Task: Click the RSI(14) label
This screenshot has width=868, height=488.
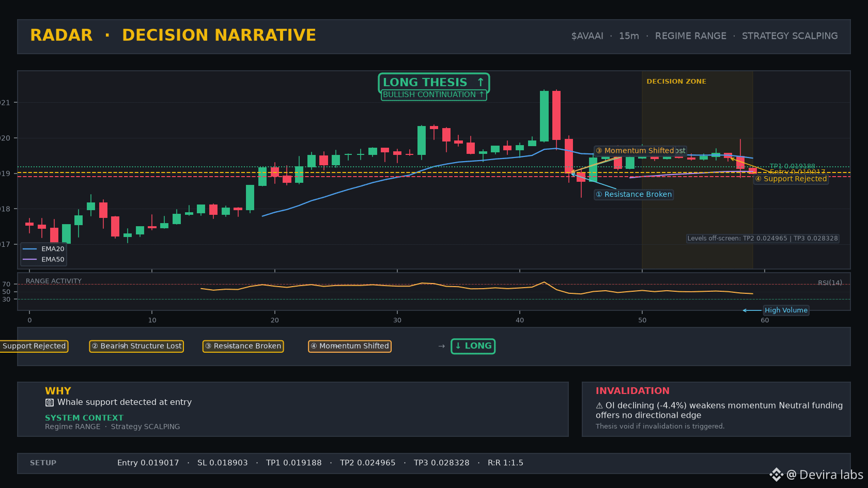Action: click(830, 283)
